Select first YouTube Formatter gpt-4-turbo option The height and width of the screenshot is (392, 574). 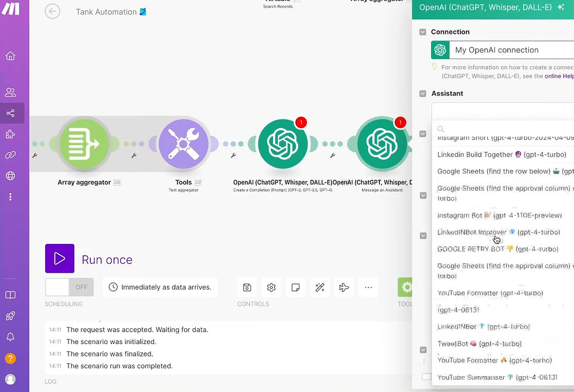[503, 293]
